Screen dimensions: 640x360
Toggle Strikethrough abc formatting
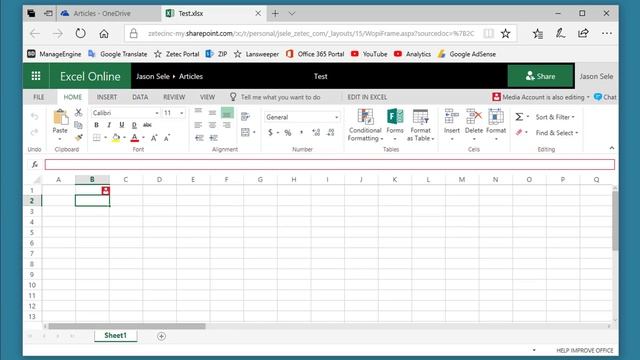pyautogui.click(x=147, y=125)
